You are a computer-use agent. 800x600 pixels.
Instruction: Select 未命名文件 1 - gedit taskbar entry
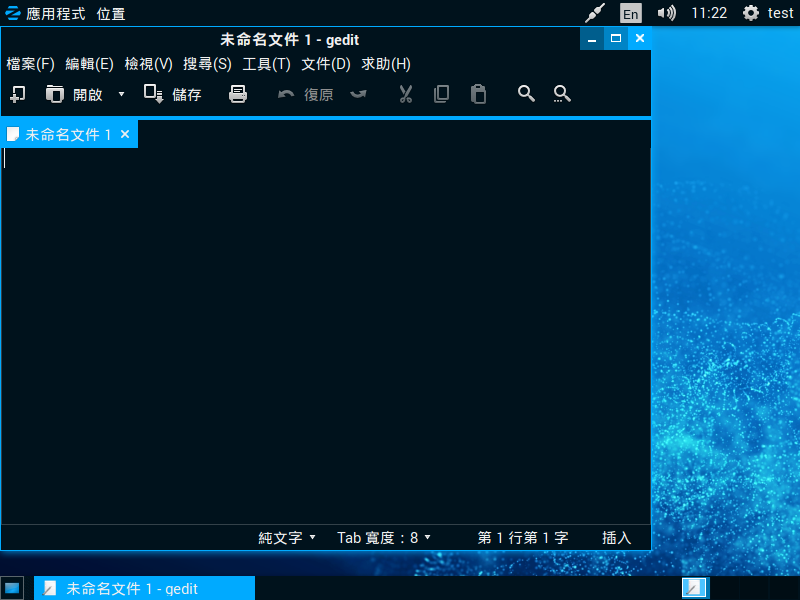(x=144, y=588)
